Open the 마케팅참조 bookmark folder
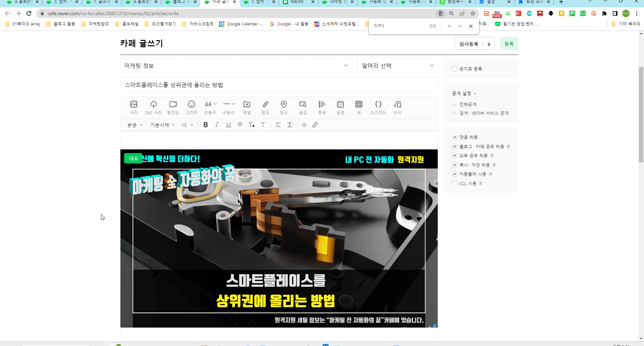 [x=95, y=24]
